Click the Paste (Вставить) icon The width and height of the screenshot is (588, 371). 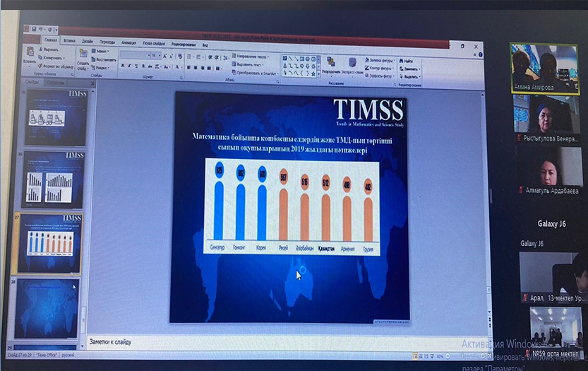point(29,54)
